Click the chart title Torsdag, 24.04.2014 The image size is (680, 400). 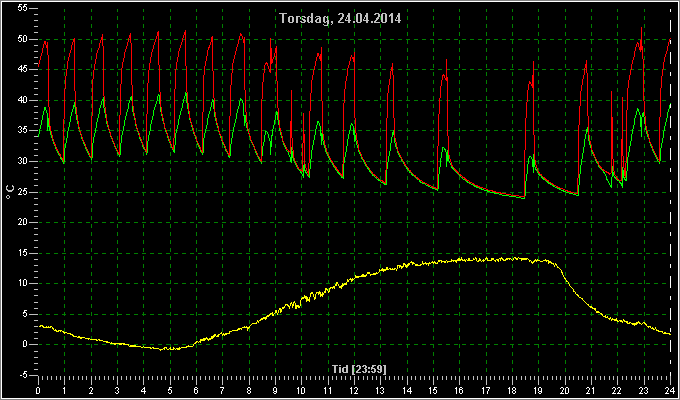pos(340,19)
